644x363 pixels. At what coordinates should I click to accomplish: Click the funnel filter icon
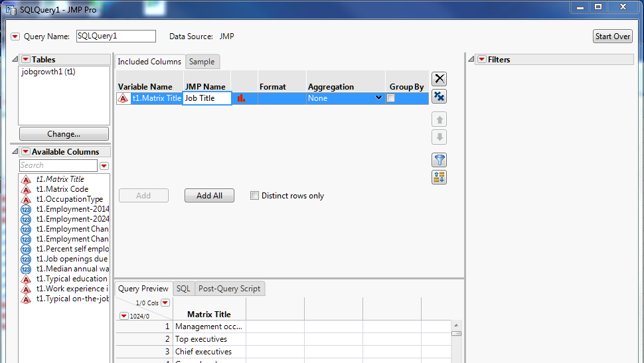[x=439, y=160]
